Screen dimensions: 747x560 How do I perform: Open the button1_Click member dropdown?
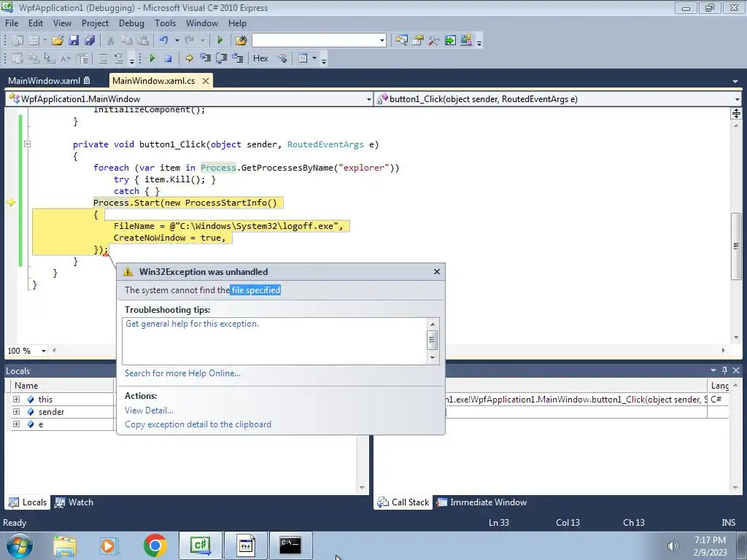(x=737, y=99)
